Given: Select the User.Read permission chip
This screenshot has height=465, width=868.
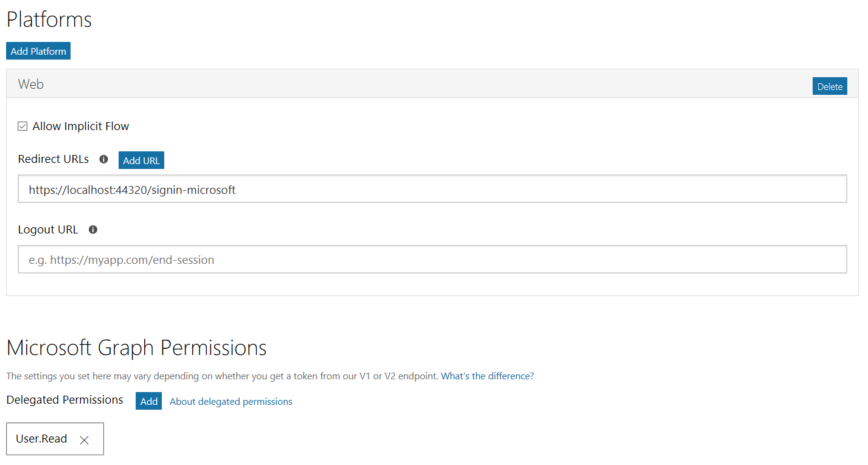Looking at the screenshot, I should point(55,439).
